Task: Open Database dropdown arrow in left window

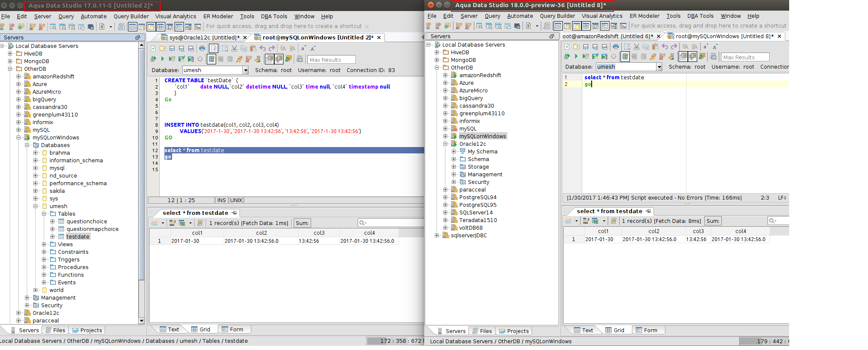Action: [x=245, y=70]
